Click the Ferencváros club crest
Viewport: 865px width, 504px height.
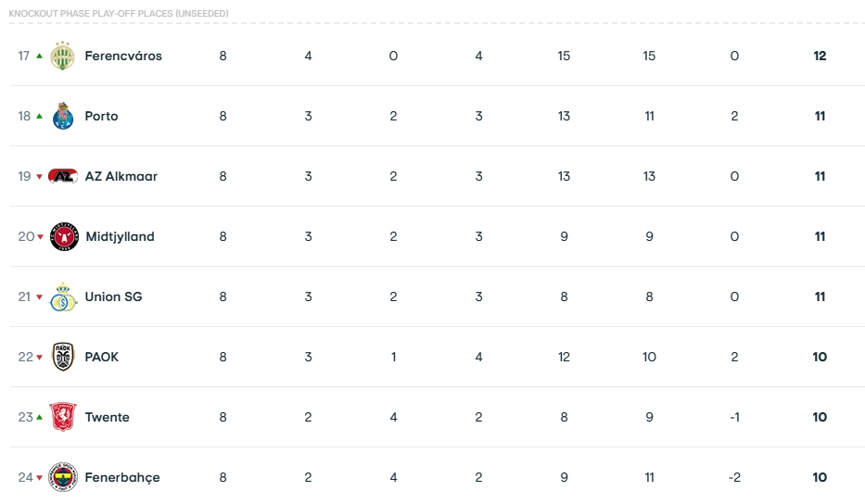click(x=62, y=56)
